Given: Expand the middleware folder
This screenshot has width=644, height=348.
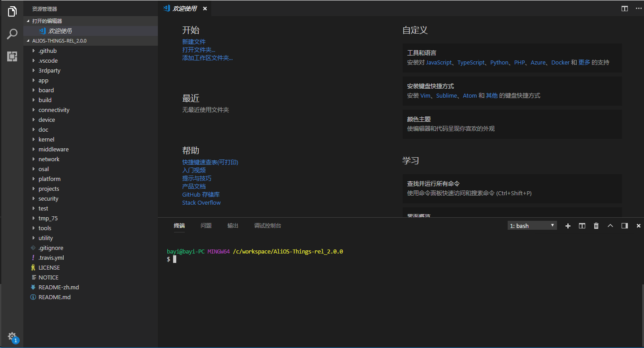Looking at the screenshot, I should point(91,149).
